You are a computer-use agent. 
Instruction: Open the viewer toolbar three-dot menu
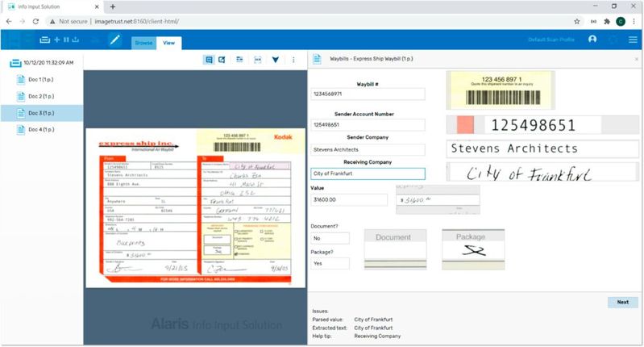pos(293,60)
